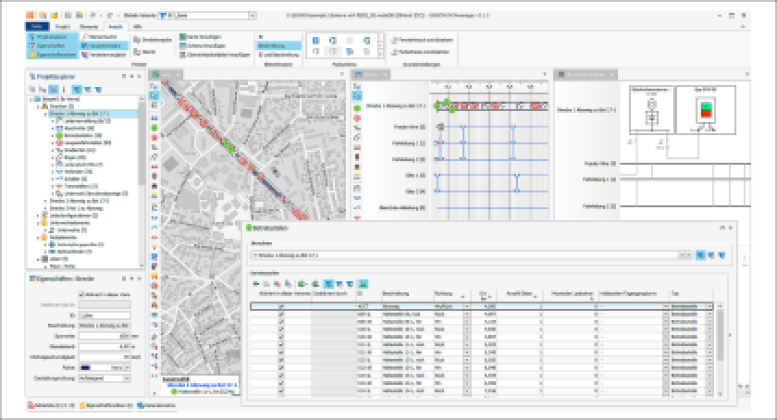Click the Betriebsstellen table vertical scrollbar
The width and height of the screenshot is (777, 420).
(720, 350)
